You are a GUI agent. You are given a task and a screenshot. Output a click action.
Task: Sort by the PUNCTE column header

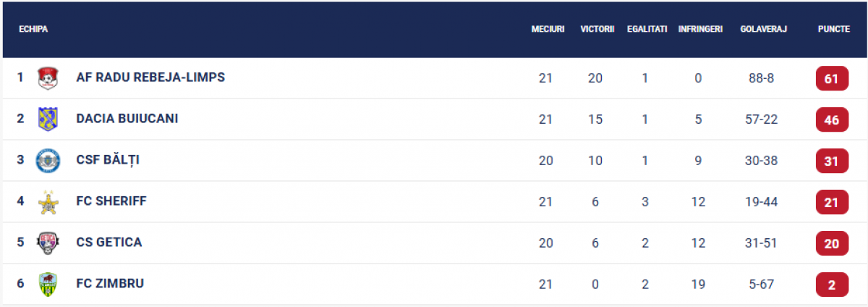[x=833, y=29]
